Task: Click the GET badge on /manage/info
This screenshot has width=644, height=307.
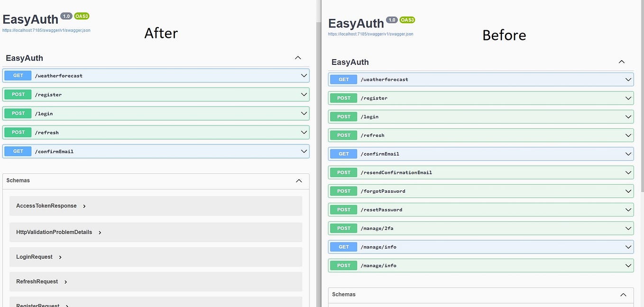Action: coord(343,246)
